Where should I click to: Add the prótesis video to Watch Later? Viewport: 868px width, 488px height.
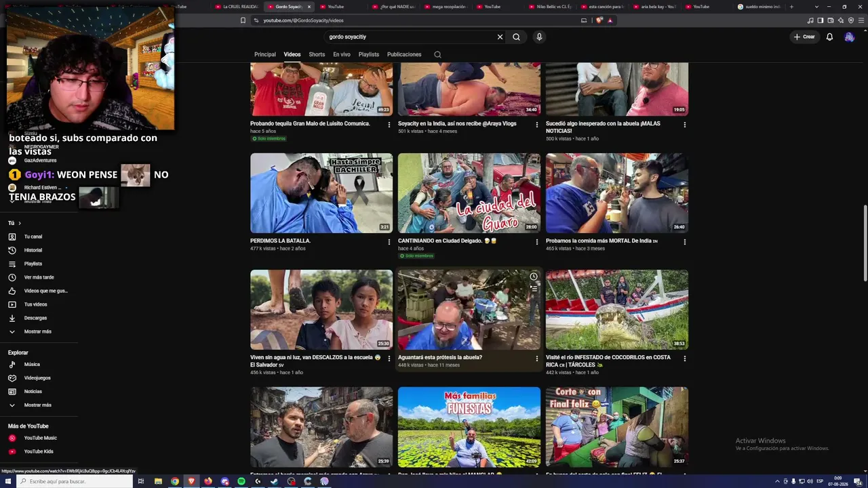[534, 277]
